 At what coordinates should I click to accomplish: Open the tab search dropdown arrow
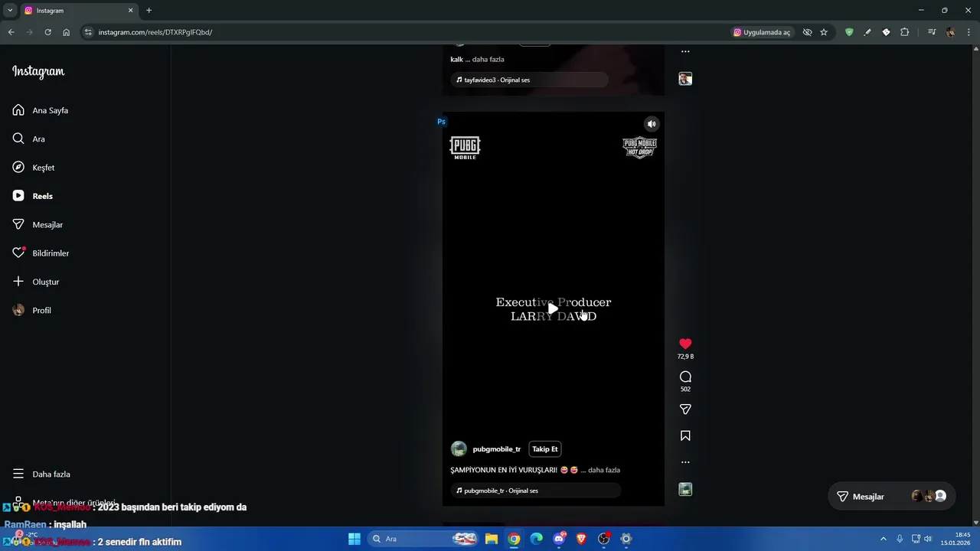[10, 11]
